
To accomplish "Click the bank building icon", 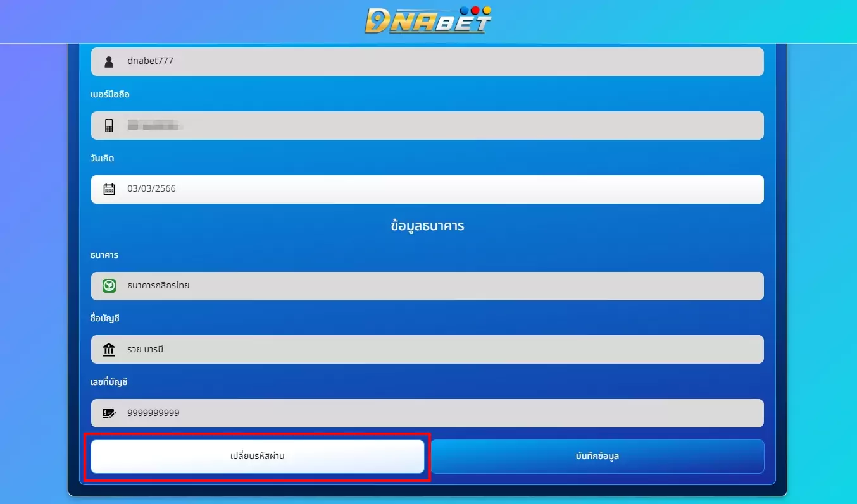I will 109,349.
